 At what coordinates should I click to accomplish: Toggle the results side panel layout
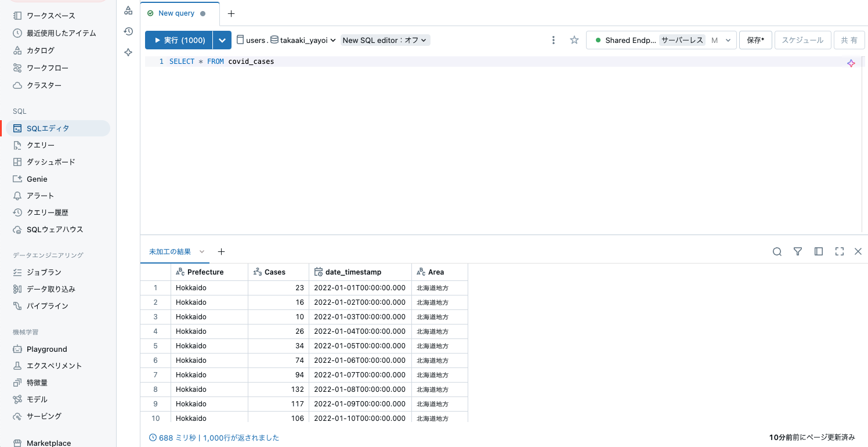(819, 251)
